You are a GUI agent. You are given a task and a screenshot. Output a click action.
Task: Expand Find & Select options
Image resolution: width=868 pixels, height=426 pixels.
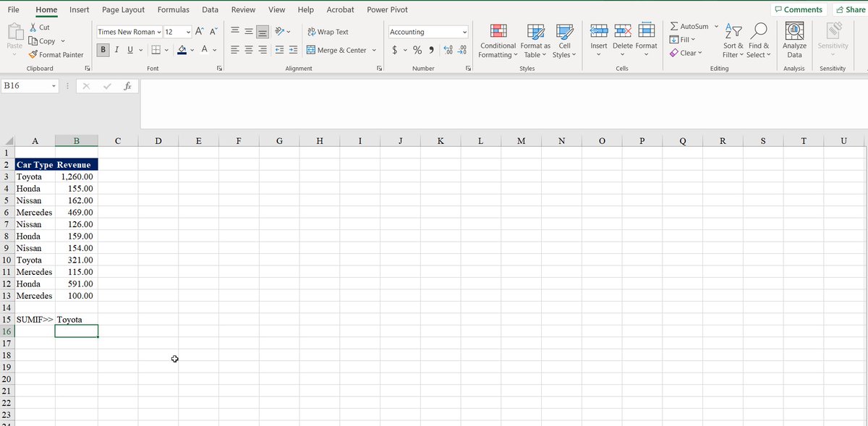(759, 41)
